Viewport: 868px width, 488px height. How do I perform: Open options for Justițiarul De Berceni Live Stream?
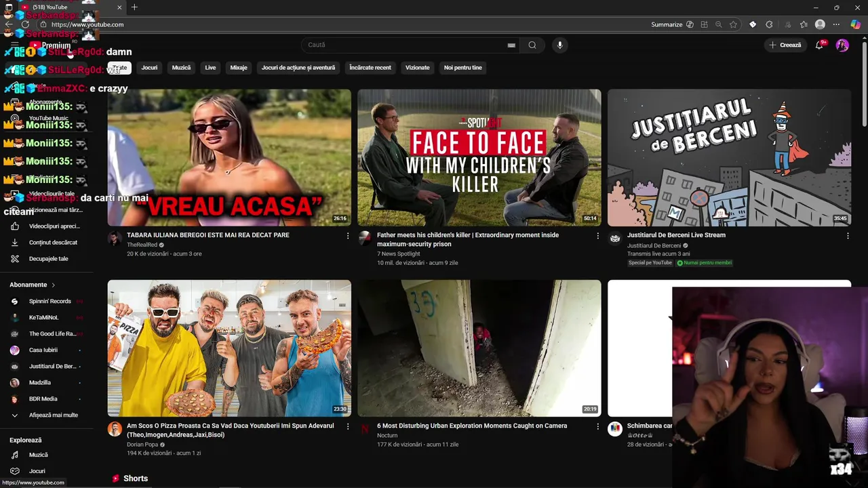[848, 236]
